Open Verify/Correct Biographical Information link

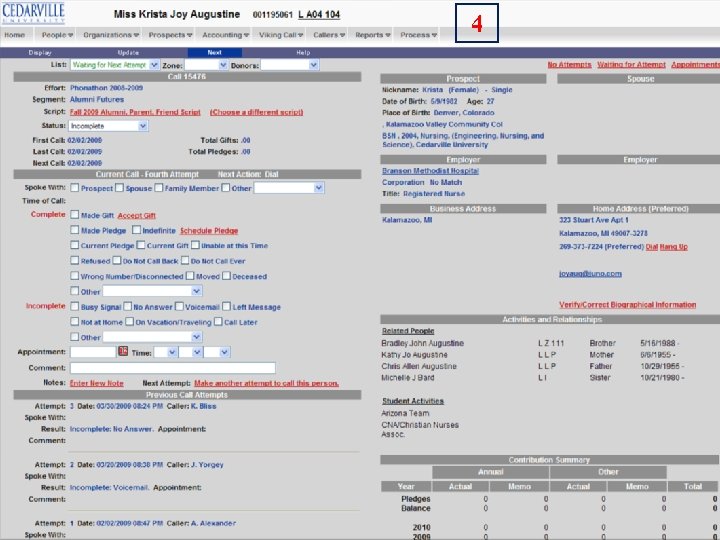627,304
